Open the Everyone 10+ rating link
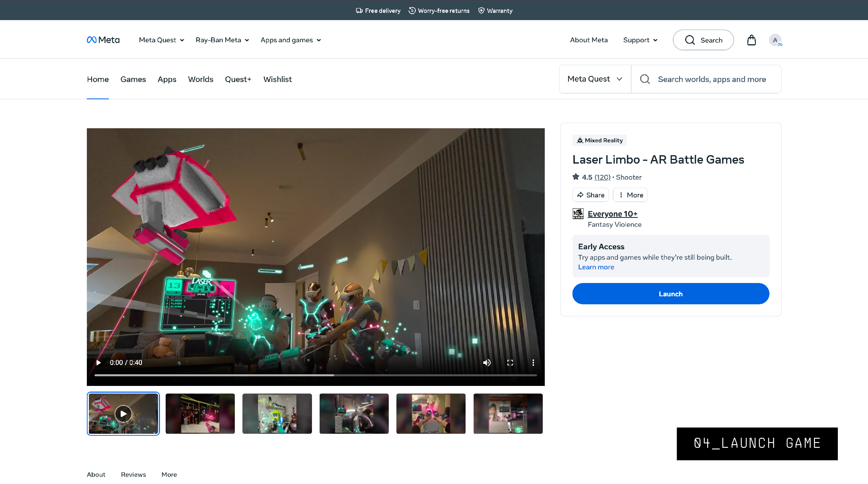Image resolution: width=868 pixels, height=484 pixels. coord(612,214)
